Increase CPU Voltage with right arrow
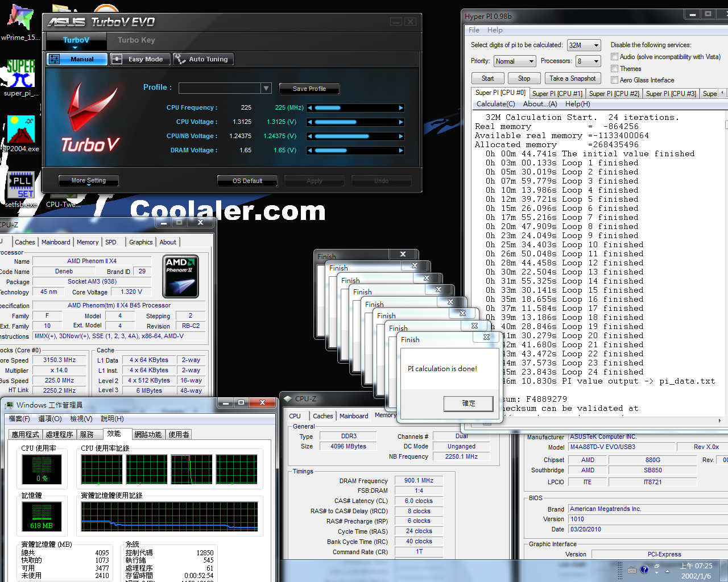Image resolution: width=728 pixels, height=582 pixels. coord(401,122)
